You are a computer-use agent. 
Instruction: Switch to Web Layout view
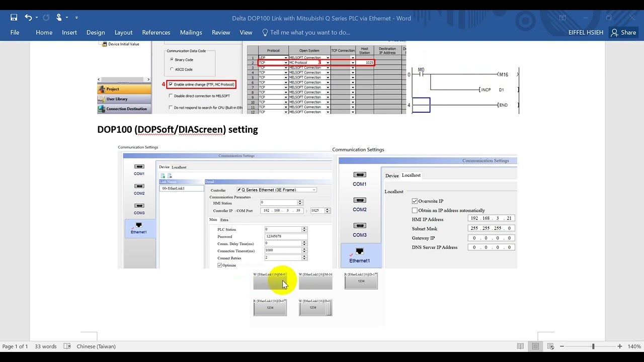pos(550,346)
